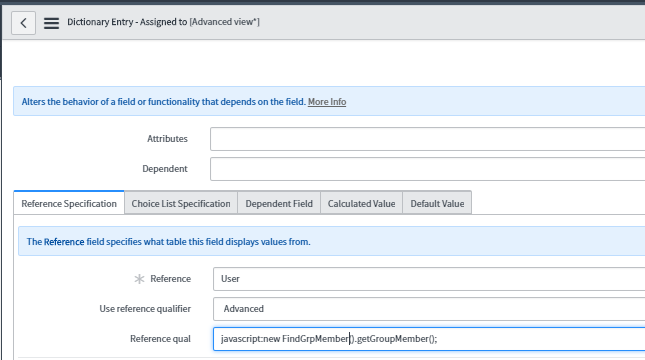Open the hamburger context menu icon
Viewport: 645px width, 360px height.
tap(51, 23)
